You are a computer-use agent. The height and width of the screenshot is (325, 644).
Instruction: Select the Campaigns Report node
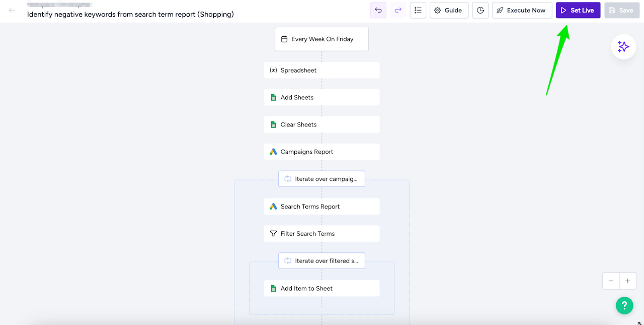pos(321,152)
